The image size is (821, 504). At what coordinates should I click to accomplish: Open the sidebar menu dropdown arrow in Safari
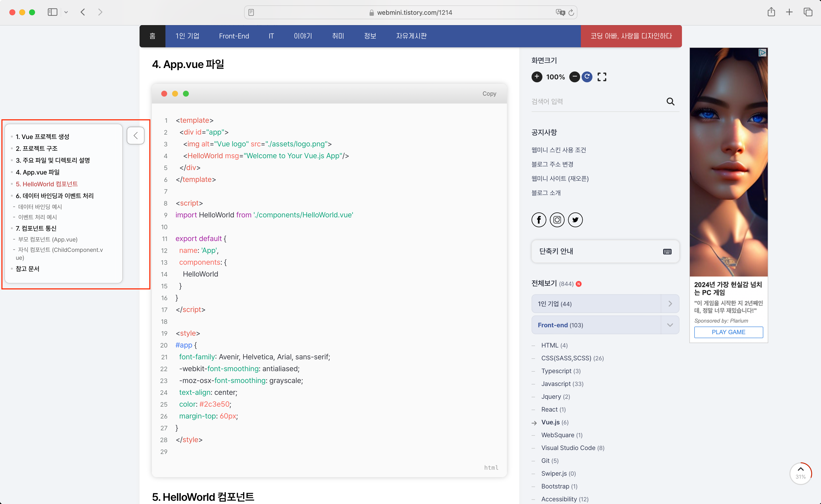(66, 12)
